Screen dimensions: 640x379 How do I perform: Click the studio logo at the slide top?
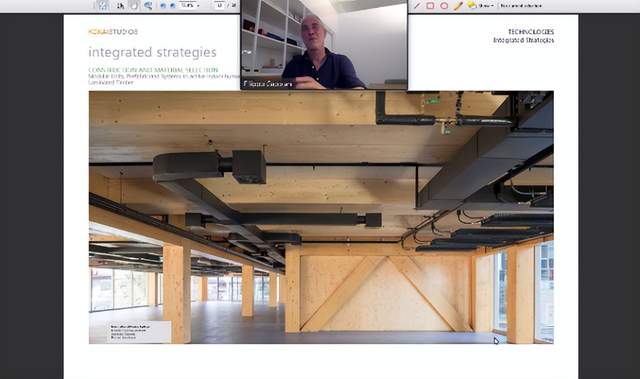(x=113, y=31)
